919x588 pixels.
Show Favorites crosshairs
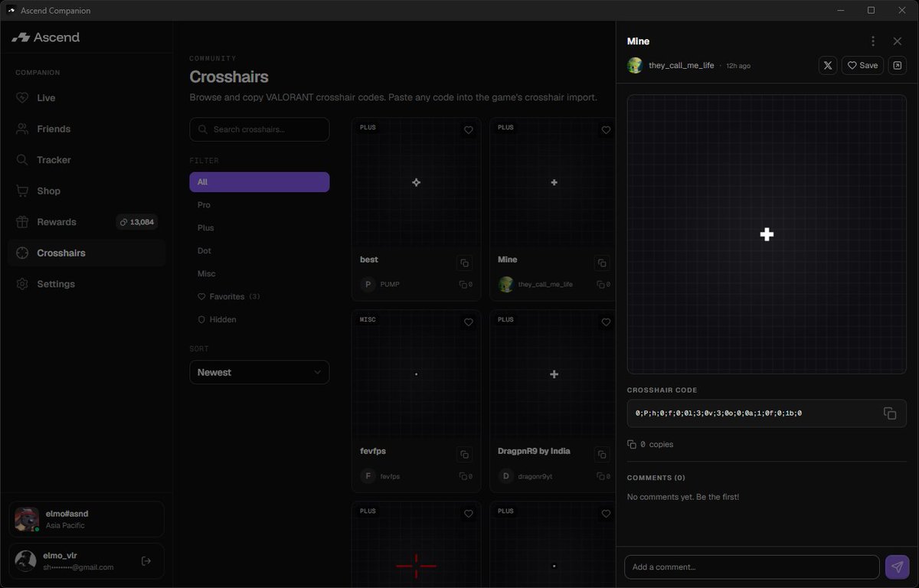[260, 296]
